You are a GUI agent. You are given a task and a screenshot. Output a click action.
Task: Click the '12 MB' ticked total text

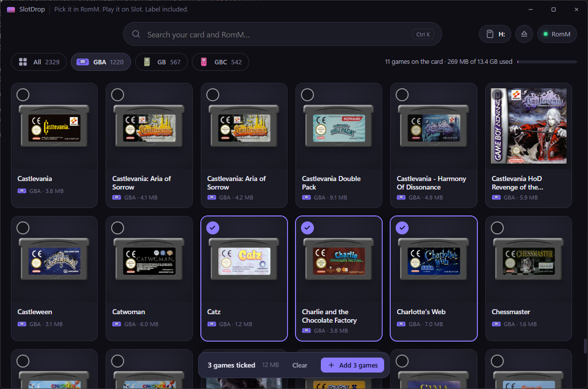(x=271, y=365)
